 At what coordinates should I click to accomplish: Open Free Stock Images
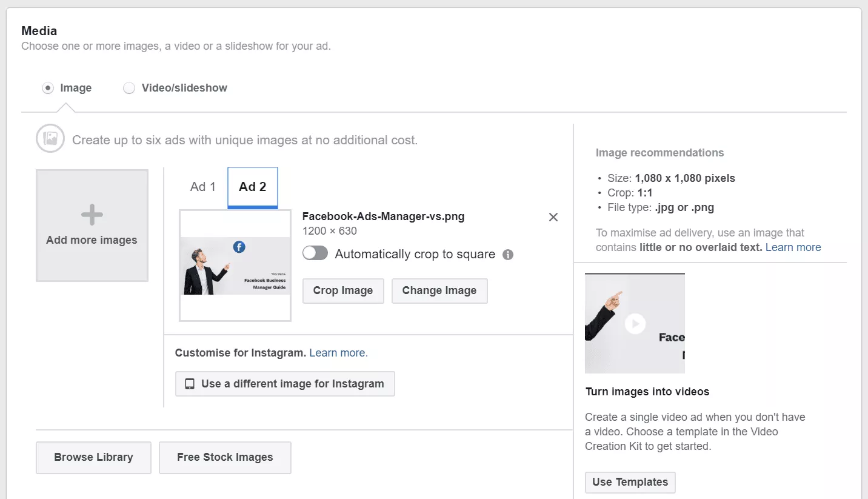click(x=225, y=457)
